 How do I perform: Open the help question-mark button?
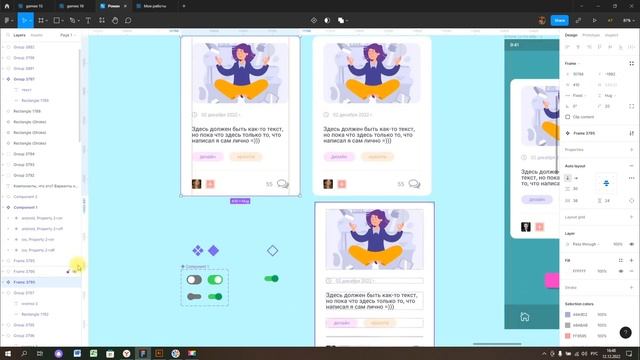point(625,333)
